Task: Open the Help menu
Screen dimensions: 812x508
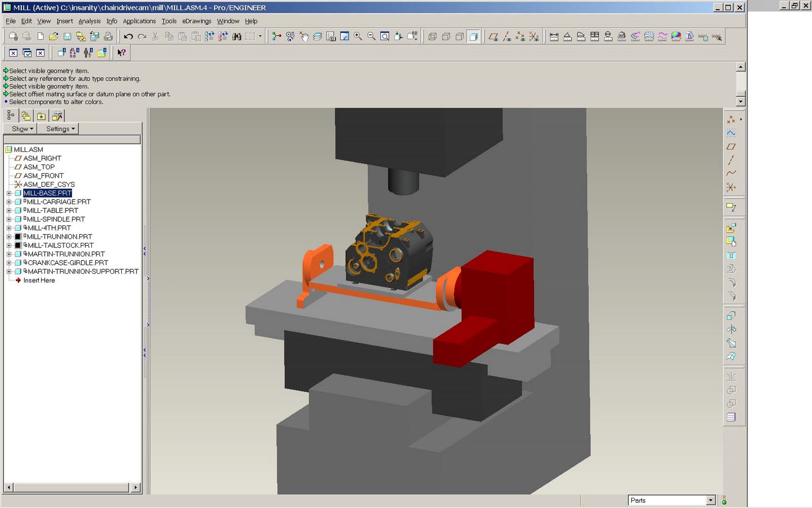Action: (251, 21)
